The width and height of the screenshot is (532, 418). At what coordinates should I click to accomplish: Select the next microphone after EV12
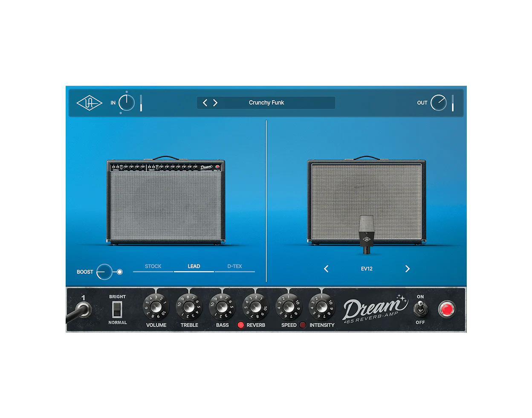[407, 269]
